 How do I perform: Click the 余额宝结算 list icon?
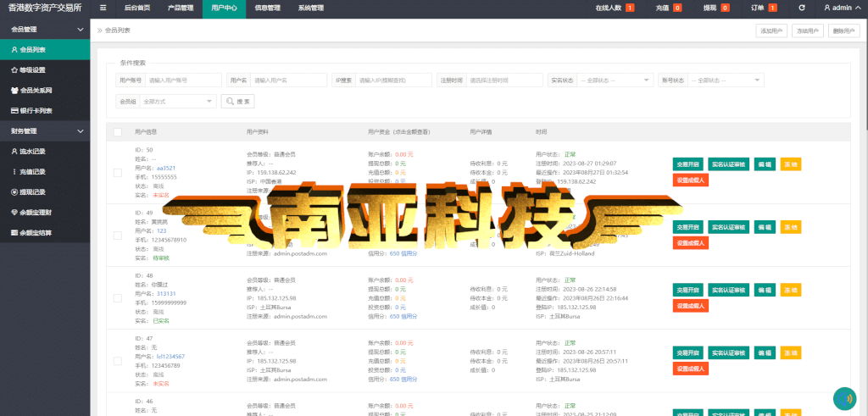click(x=14, y=233)
